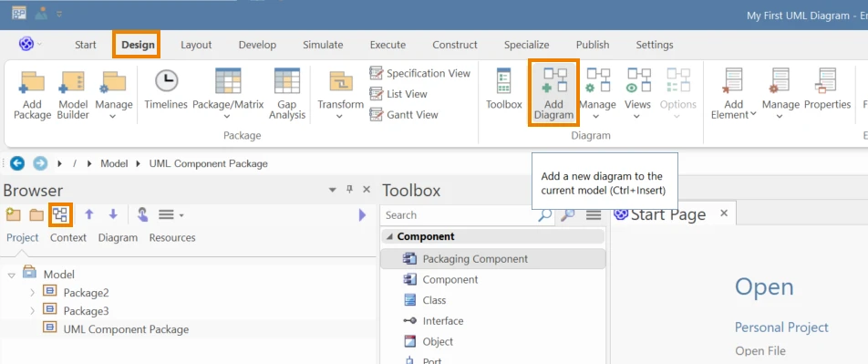Click the move up arrow in Browser
868x364 pixels.
[89, 214]
